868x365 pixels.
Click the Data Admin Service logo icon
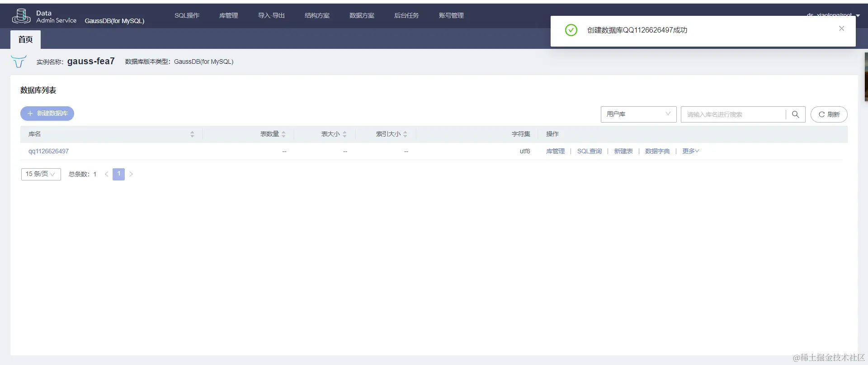click(21, 16)
